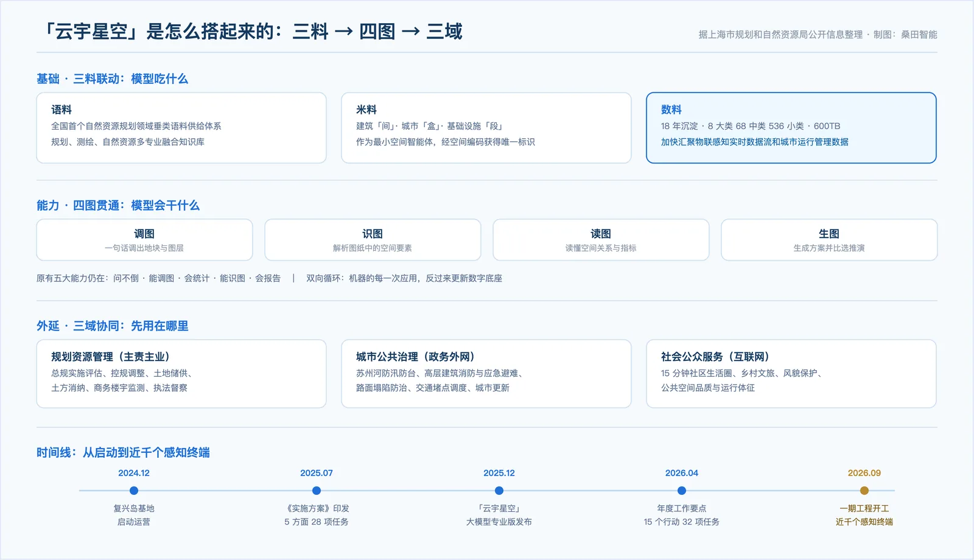Click the 社会公众服务（互联网）card
This screenshot has height=560, width=974.
[791, 374]
